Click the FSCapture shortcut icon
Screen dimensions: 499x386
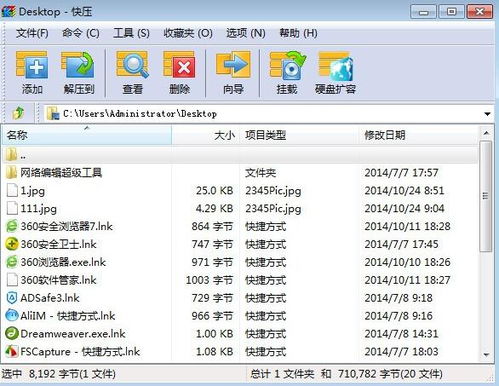[12, 351]
